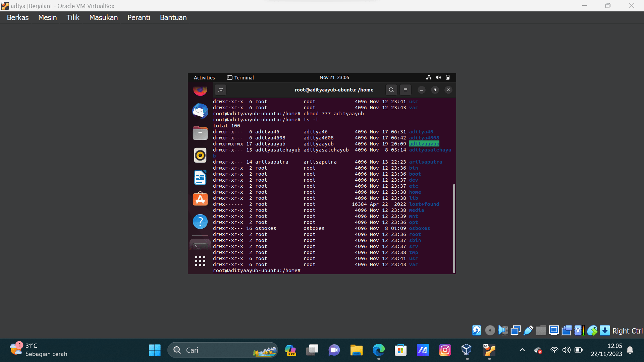Click the 'total 100' line

226,126
